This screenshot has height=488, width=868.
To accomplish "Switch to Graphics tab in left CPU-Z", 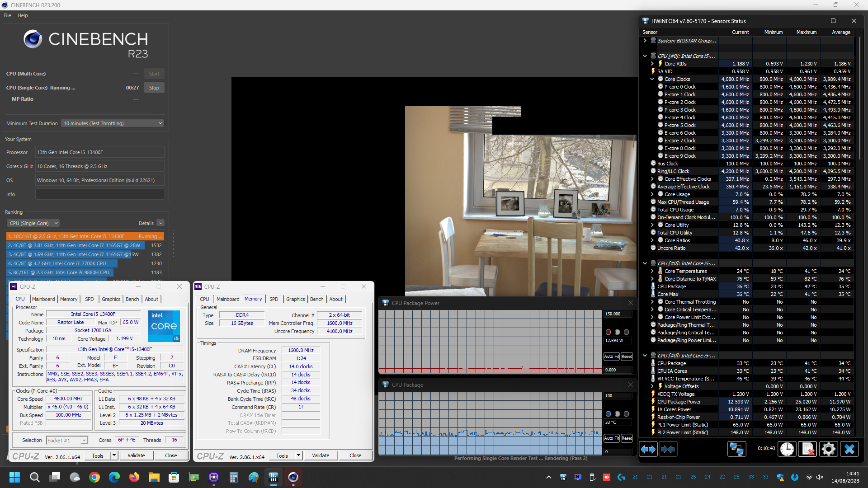I will tap(111, 299).
